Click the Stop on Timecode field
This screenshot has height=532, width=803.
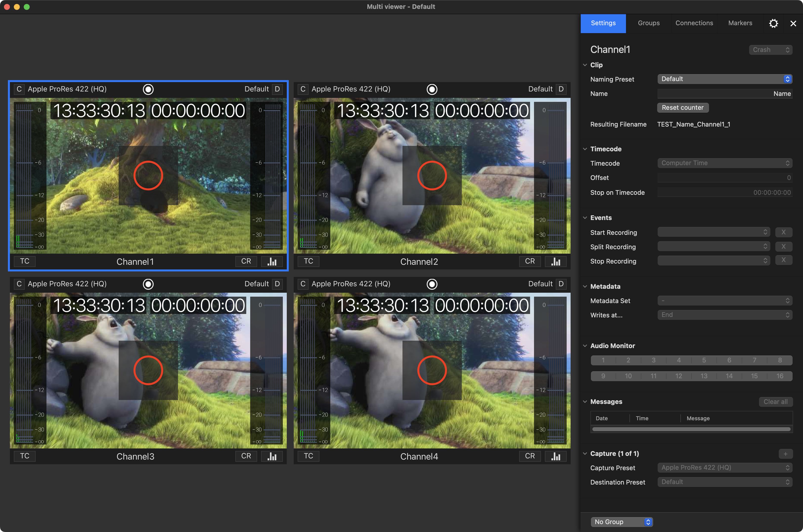[725, 192]
